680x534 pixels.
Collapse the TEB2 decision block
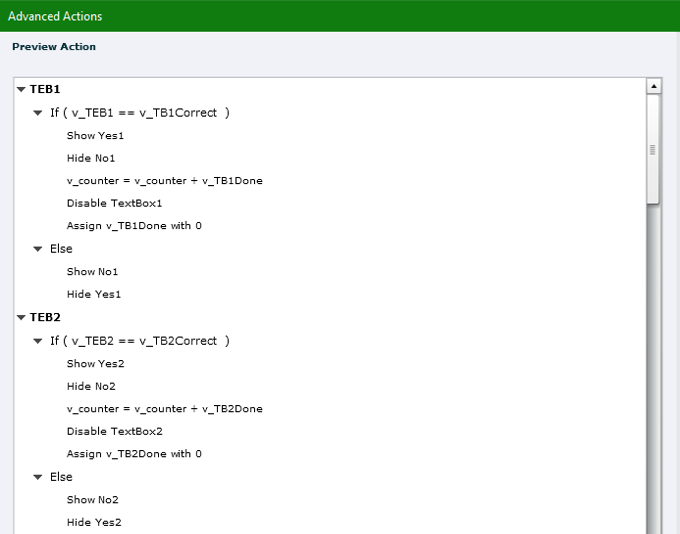[x=21, y=318]
